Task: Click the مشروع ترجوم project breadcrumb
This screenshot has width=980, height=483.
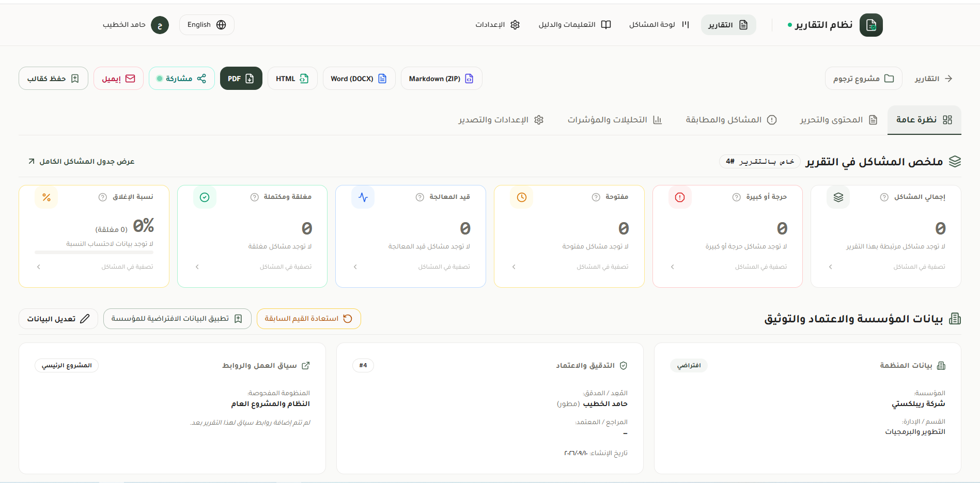Action: click(x=864, y=79)
